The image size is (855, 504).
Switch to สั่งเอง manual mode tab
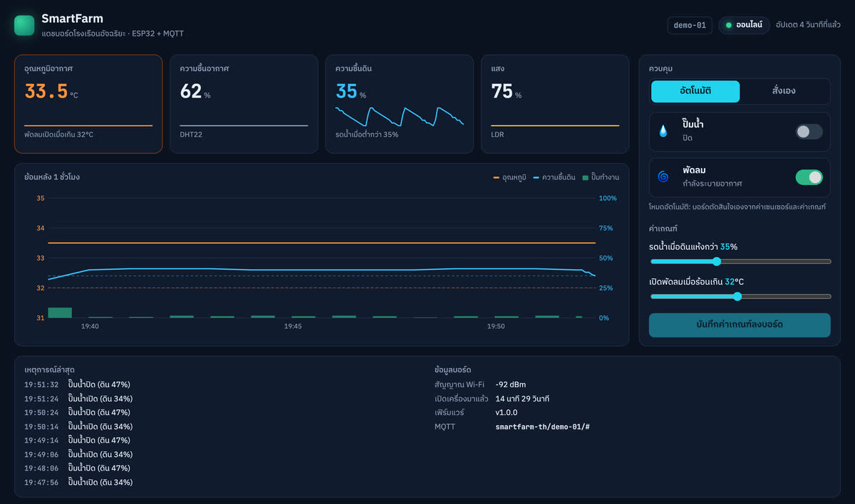pyautogui.click(x=784, y=91)
